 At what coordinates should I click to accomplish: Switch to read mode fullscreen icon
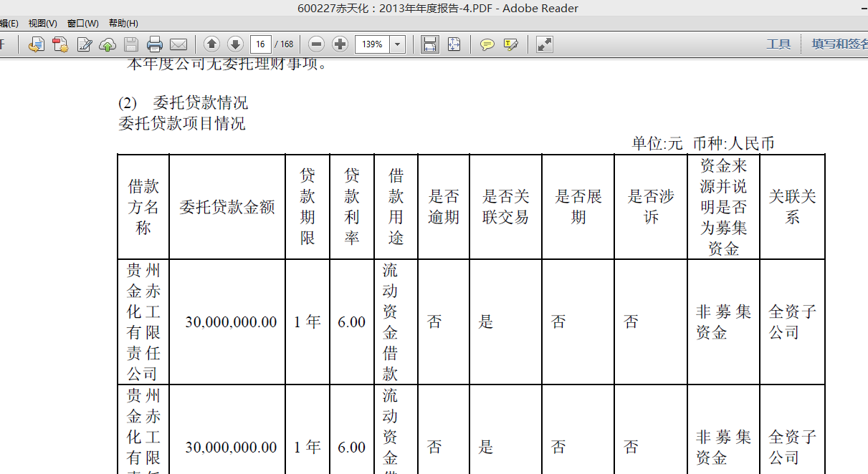tap(545, 44)
